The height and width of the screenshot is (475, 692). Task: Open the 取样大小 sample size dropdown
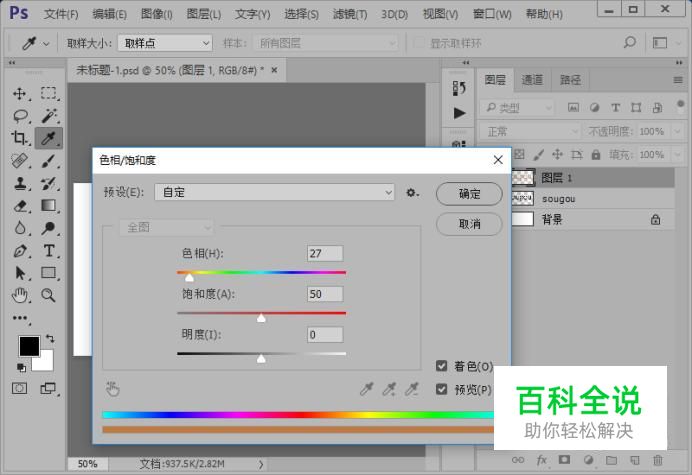click(165, 43)
